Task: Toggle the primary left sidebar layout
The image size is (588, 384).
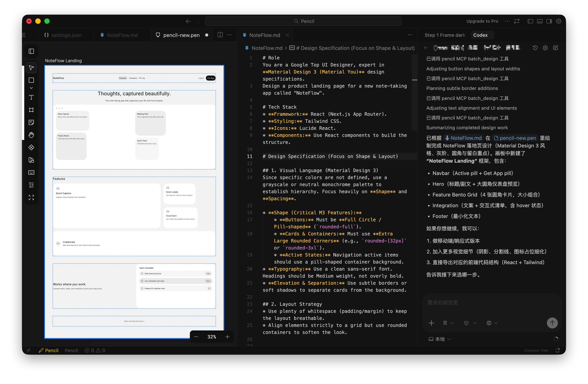Action: coord(530,21)
